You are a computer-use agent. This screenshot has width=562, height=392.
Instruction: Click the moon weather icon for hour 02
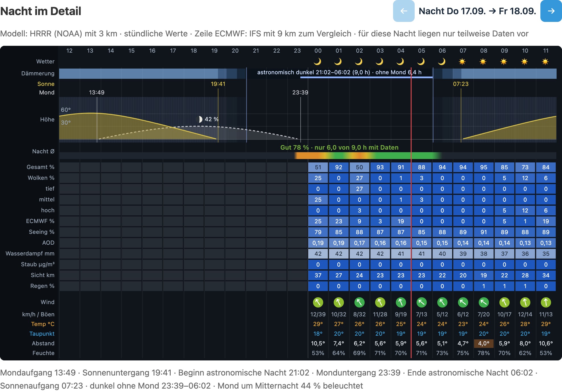[359, 61]
